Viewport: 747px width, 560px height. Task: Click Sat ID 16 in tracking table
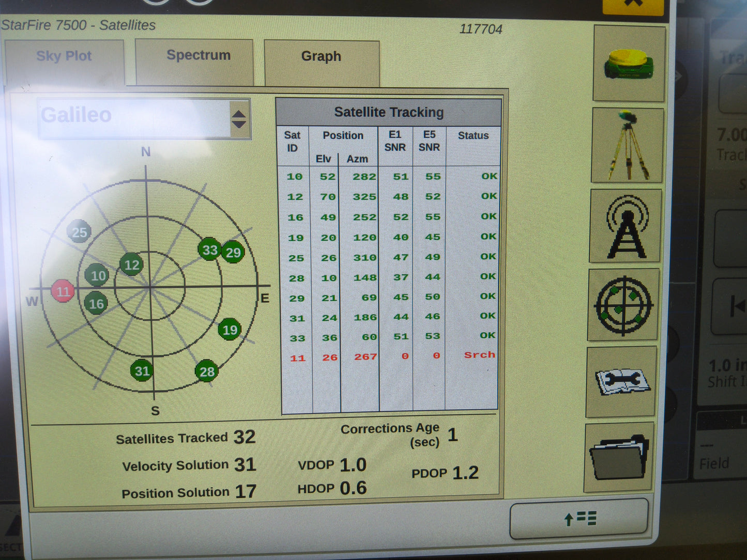(296, 218)
